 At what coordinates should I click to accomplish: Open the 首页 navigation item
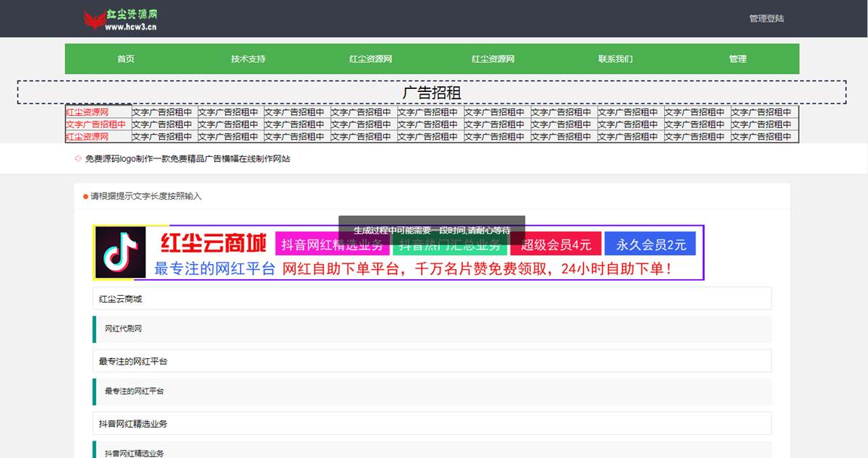point(126,59)
